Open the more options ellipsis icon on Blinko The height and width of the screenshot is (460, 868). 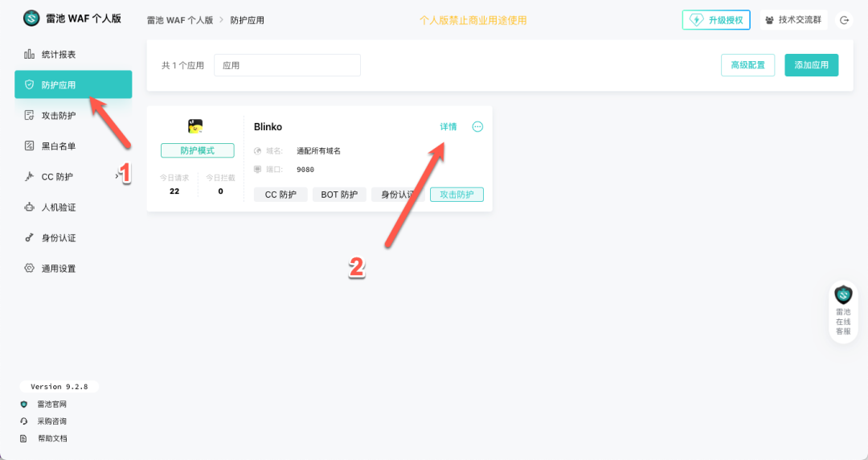(477, 127)
